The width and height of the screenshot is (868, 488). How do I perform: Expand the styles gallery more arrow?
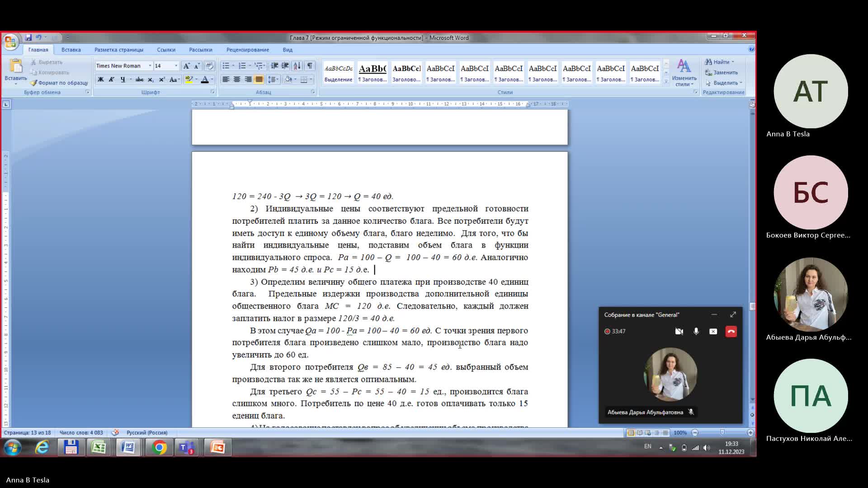(666, 82)
